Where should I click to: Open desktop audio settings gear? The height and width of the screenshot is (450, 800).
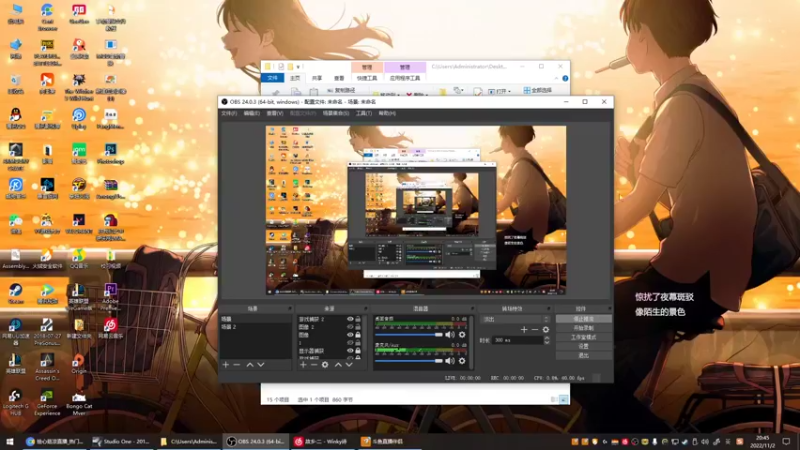[x=462, y=335]
